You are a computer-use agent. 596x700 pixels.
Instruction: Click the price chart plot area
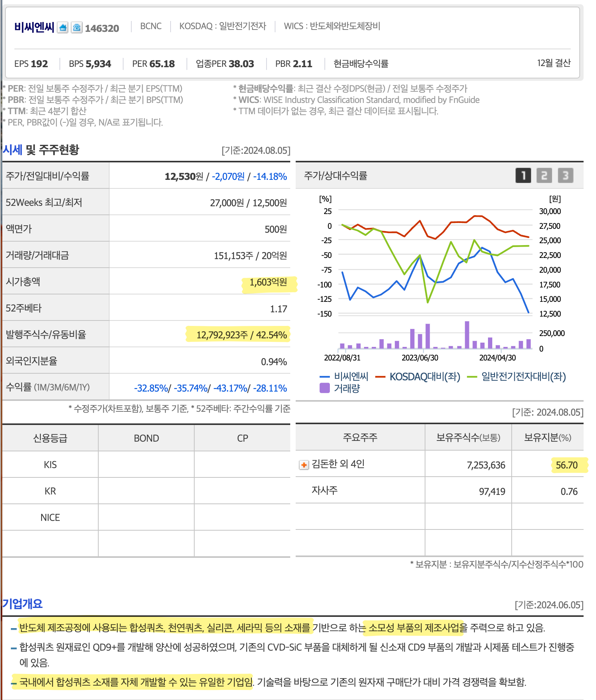[435, 262]
